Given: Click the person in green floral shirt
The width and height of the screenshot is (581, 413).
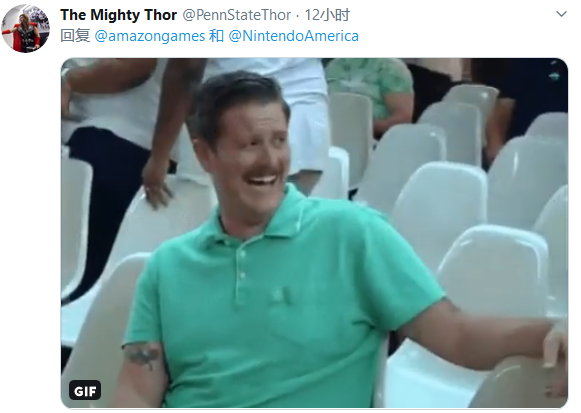Looking at the screenshot, I should tap(372, 91).
